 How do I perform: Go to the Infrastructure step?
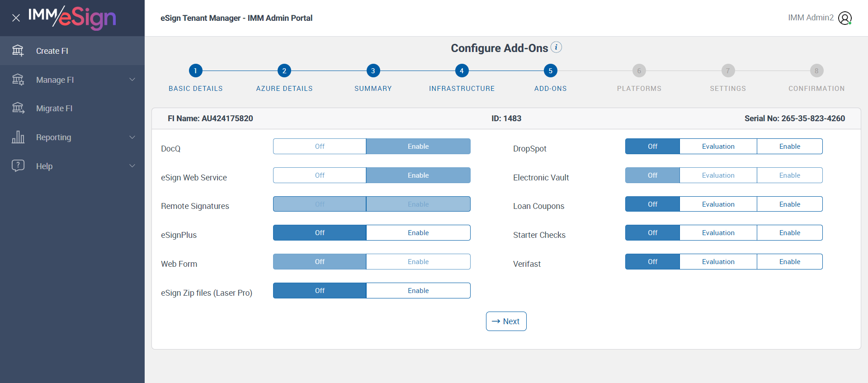pyautogui.click(x=462, y=71)
